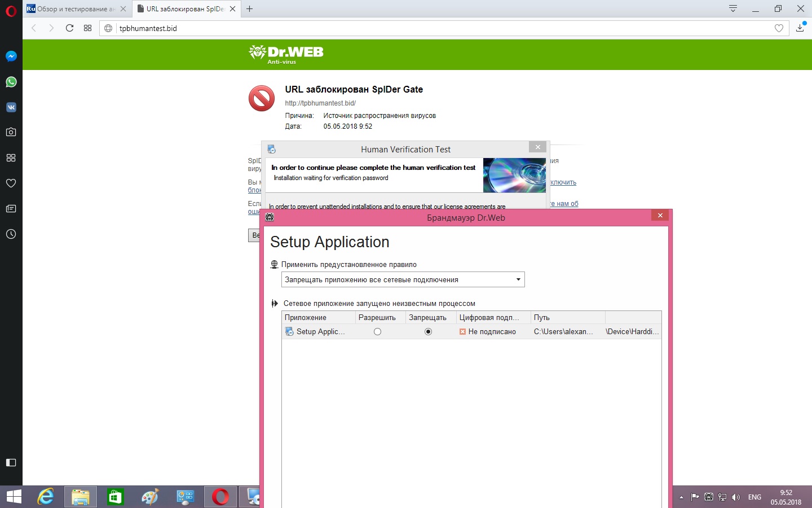Open volume control in system tray
Image resolution: width=812 pixels, height=508 pixels.
point(735,497)
